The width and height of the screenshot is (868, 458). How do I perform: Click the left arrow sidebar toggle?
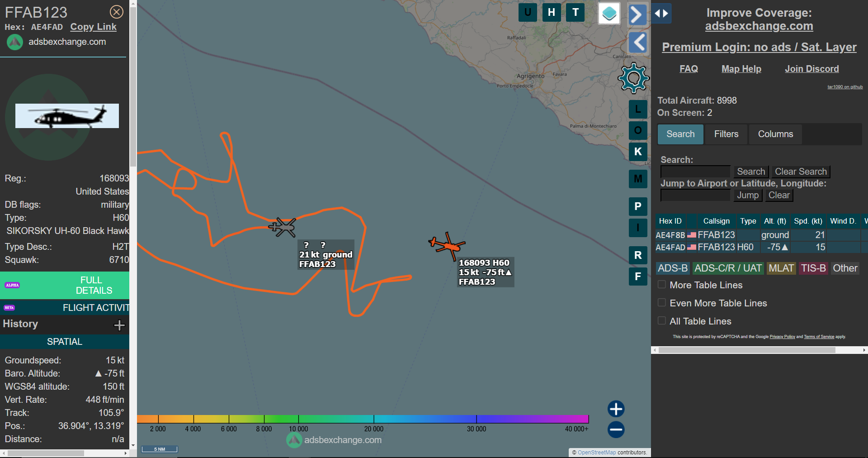(638, 43)
